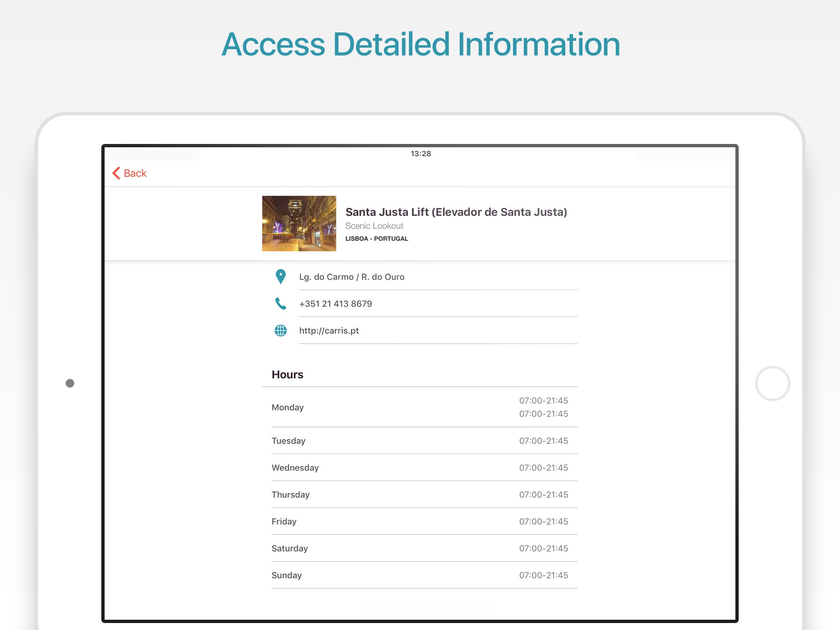Image resolution: width=840 pixels, height=630 pixels.
Task: Tap the iPad front camera dot
Action: pyautogui.click(x=70, y=383)
